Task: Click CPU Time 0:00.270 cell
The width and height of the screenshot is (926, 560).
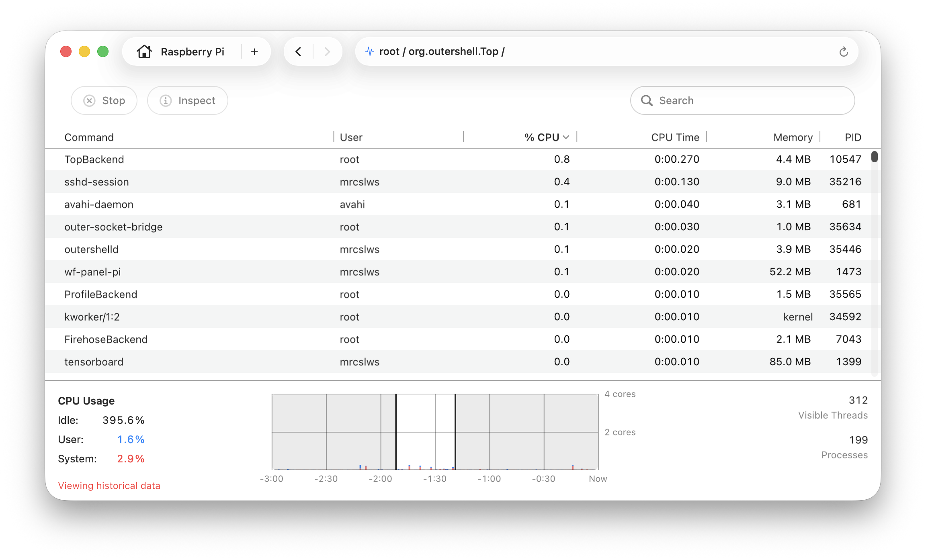Action: coord(677,159)
